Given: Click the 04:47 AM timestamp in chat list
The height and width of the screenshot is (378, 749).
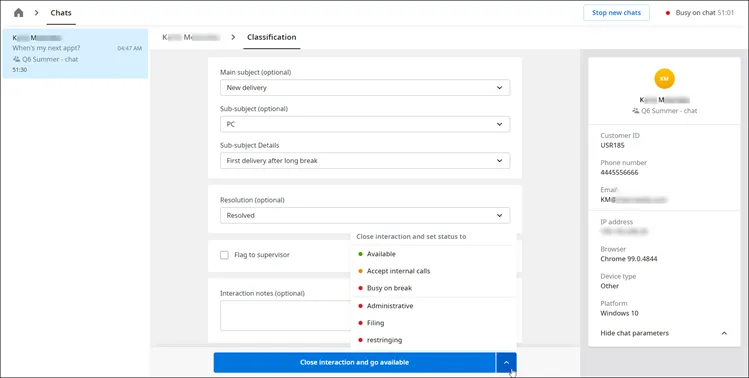Looking at the screenshot, I should tap(129, 48).
